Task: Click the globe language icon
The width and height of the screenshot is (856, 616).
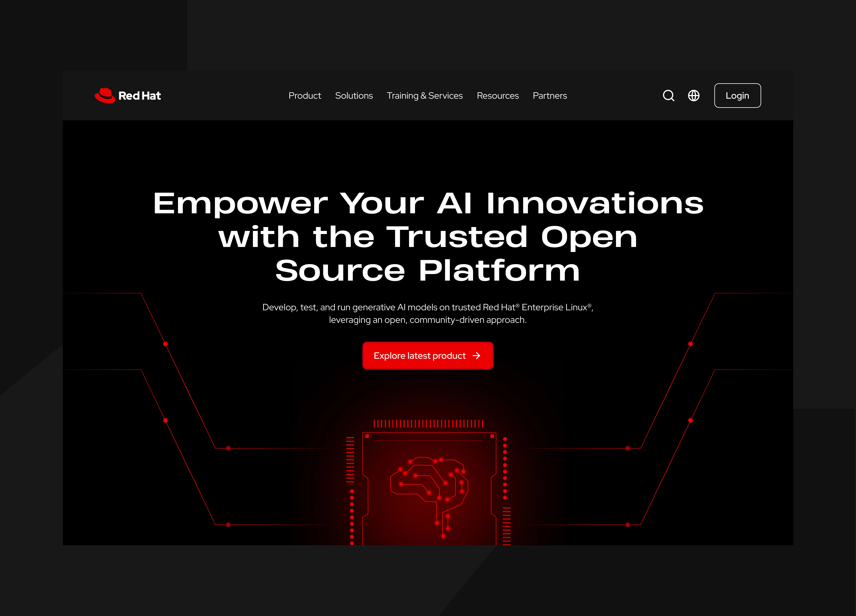Action: pos(694,95)
